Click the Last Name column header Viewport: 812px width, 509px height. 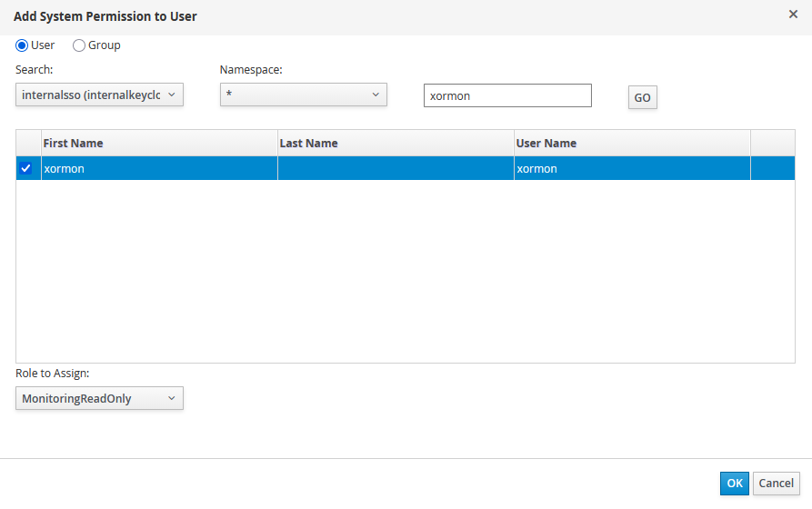(396, 144)
